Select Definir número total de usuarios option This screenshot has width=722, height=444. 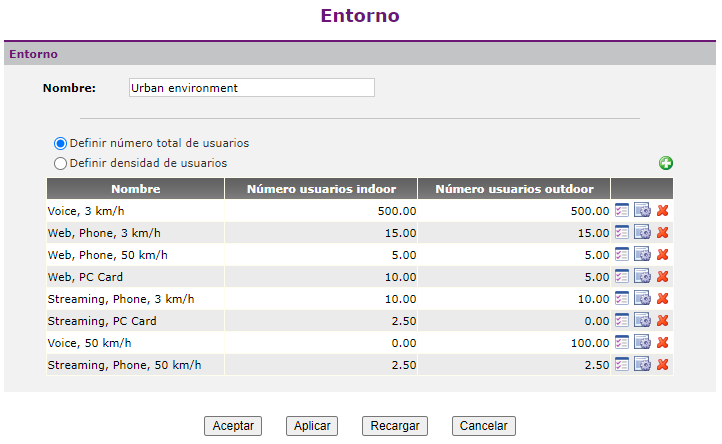pyautogui.click(x=60, y=143)
